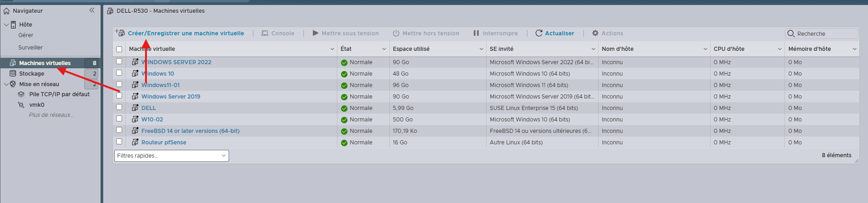Open the Mémoire d'hôte column menu arrow
The height and width of the screenshot is (203, 868).
[x=855, y=49]
